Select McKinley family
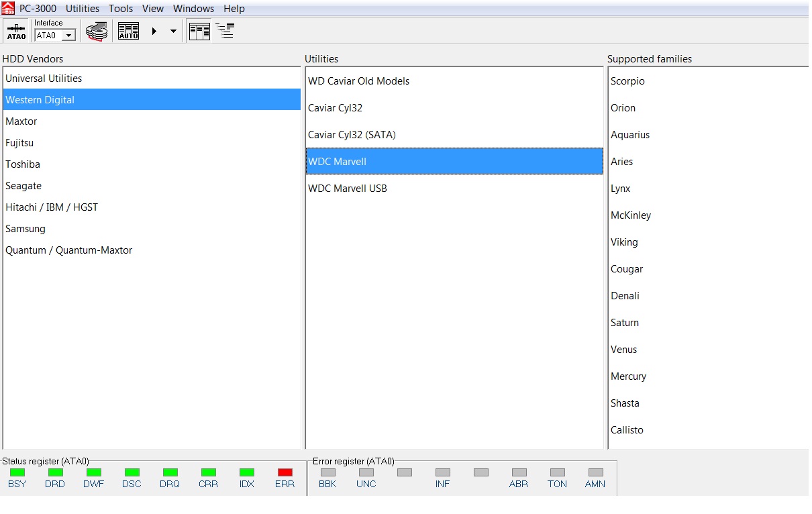812x514 pixels. pos(709,215)
